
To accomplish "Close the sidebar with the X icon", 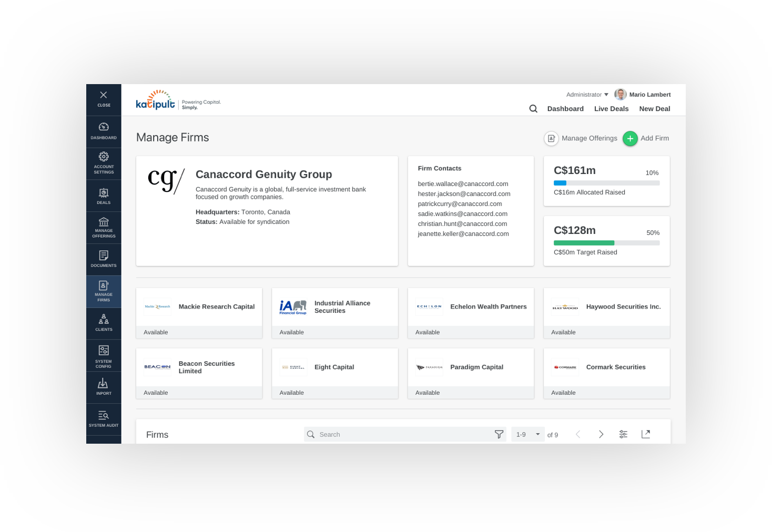I will tap(104, 95).
